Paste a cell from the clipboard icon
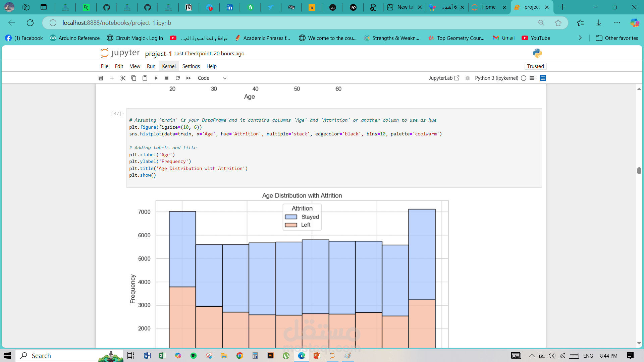The width and height of the screenshot is (644, 362). click(x=145, y=78)
